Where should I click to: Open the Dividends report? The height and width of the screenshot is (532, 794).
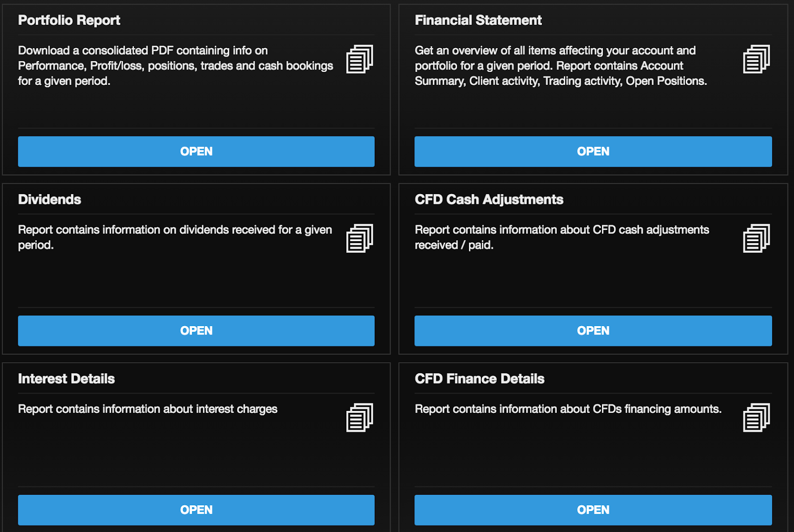(196, 331)
